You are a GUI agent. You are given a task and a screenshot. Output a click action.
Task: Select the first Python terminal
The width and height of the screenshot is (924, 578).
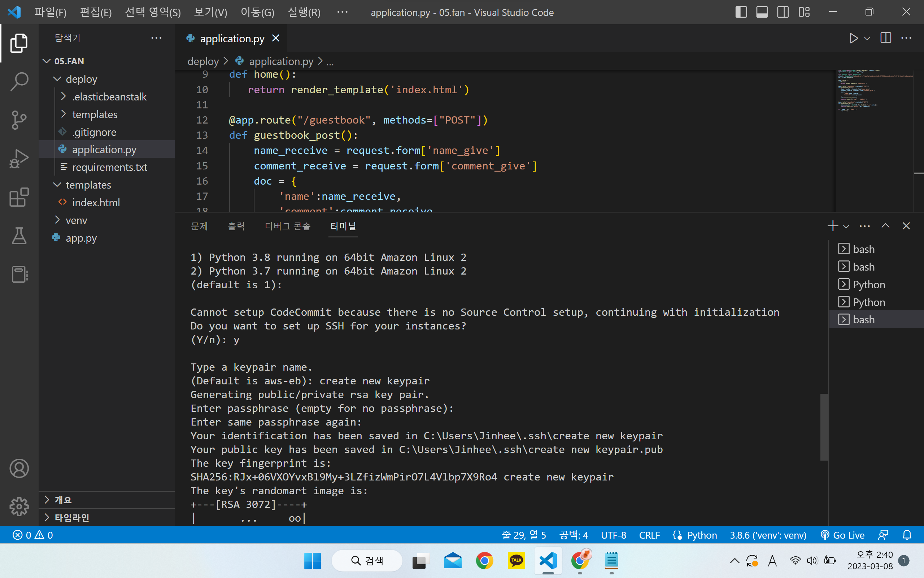pyautogui.click(x=876, y=284)
